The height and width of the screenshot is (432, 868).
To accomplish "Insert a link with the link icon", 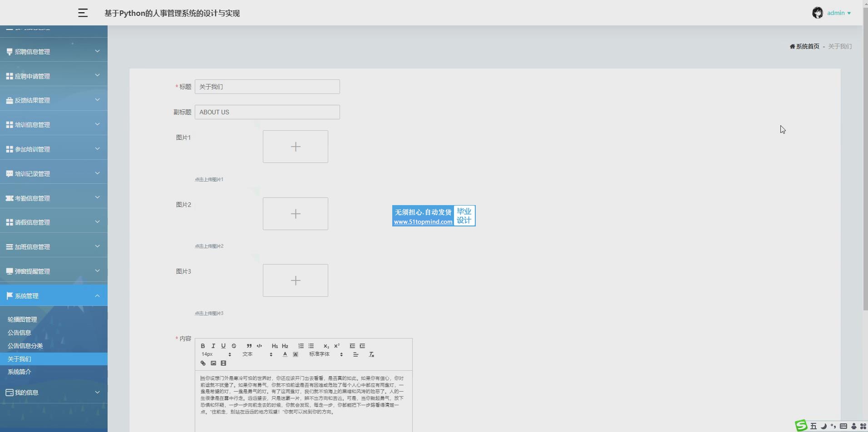I will (203, 363).
